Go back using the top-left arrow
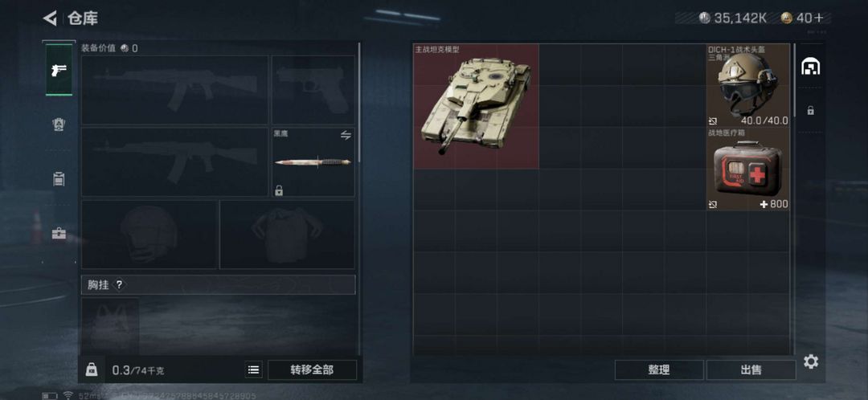Image resolution: width=868 pixels, height=400 pixels. coord(50,18)
